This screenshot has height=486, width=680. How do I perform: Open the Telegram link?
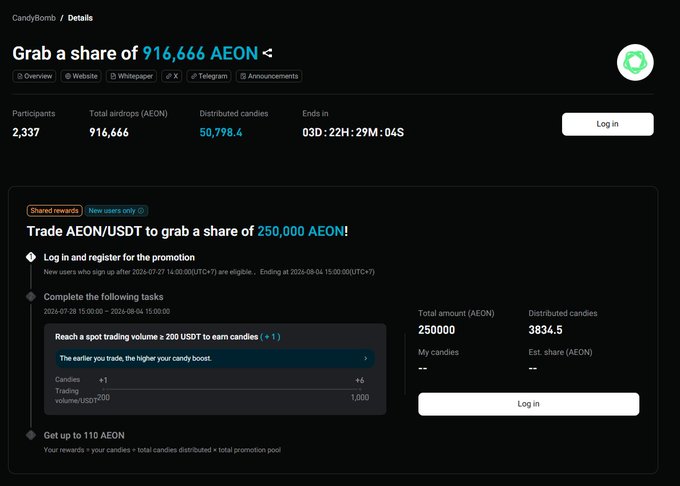209,76
